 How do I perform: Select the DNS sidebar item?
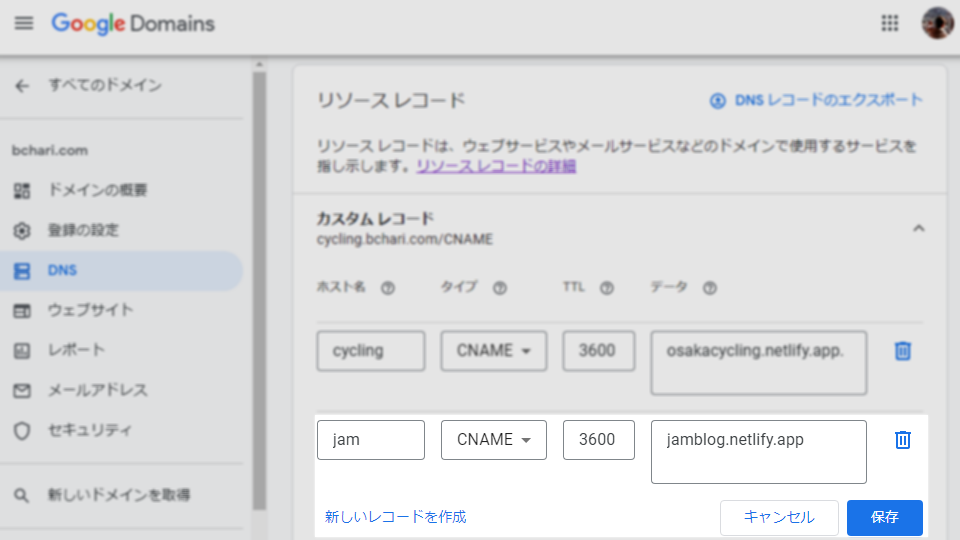click(x=121, y=271)
